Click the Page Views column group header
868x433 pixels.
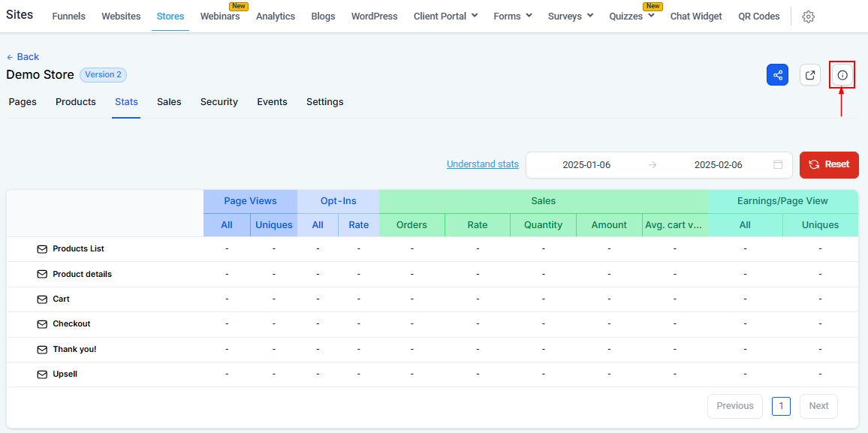point(250,201)
